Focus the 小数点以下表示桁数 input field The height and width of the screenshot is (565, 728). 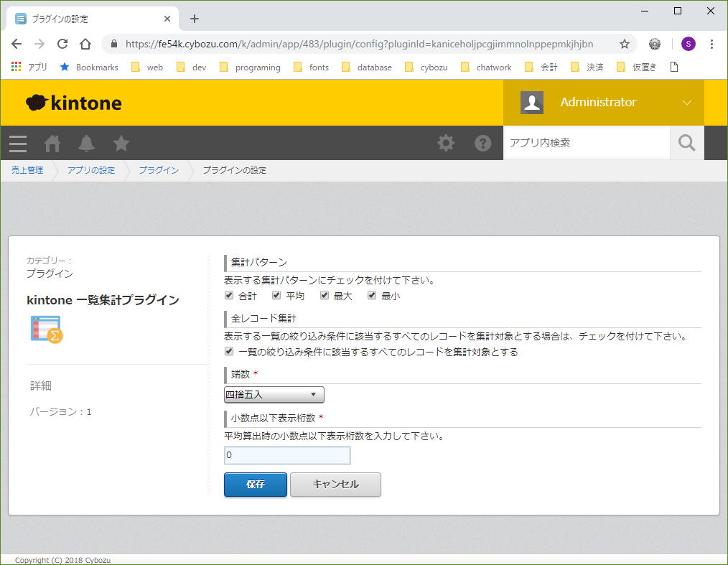point(287,455)
